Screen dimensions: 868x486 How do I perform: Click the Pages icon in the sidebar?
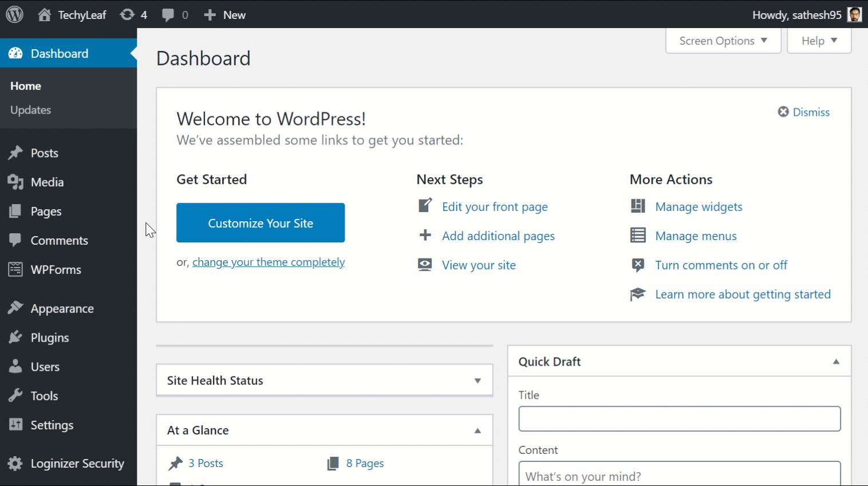click(x=15, y=211)
